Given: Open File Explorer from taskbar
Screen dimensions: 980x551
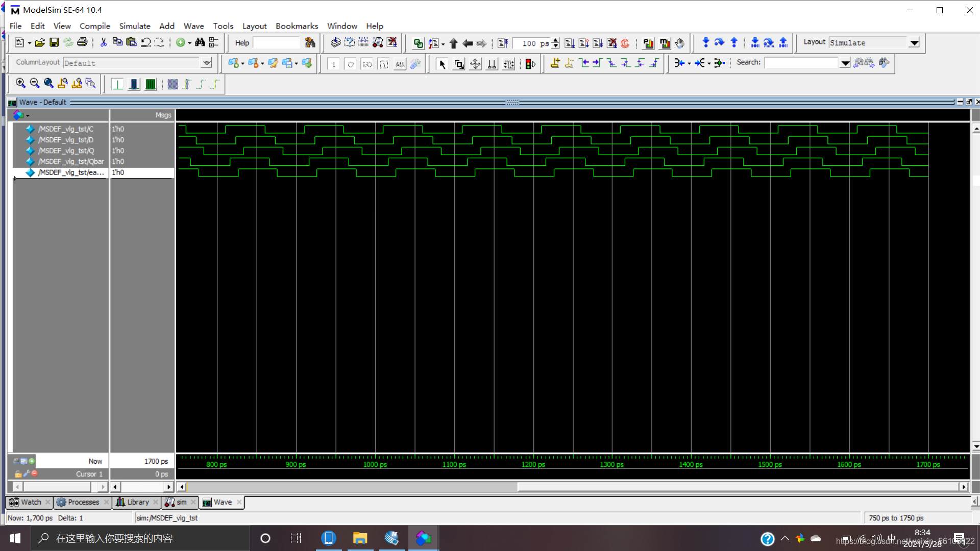Looking at the screenshot, I should pos(360,538).
